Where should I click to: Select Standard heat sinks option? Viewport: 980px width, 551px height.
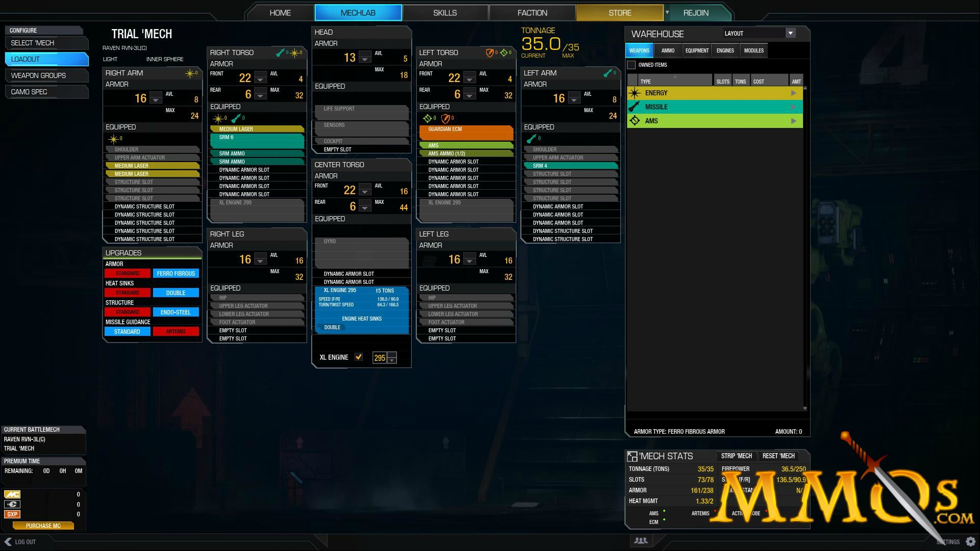click(128, 293)
